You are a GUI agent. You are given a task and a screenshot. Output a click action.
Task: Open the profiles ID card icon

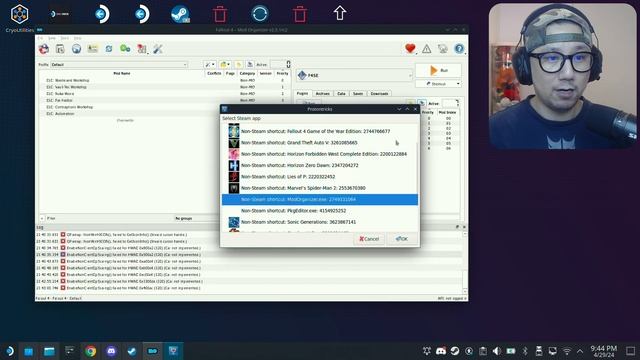coord(93,49)
